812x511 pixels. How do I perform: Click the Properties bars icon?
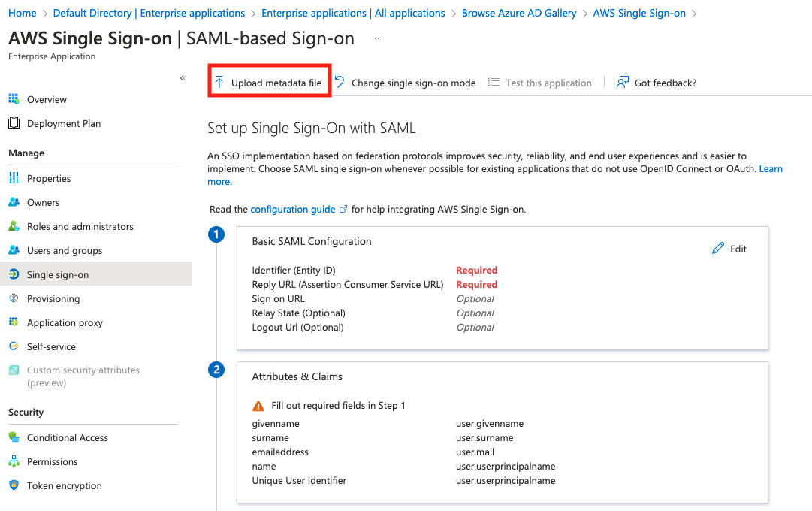point(14,178)
